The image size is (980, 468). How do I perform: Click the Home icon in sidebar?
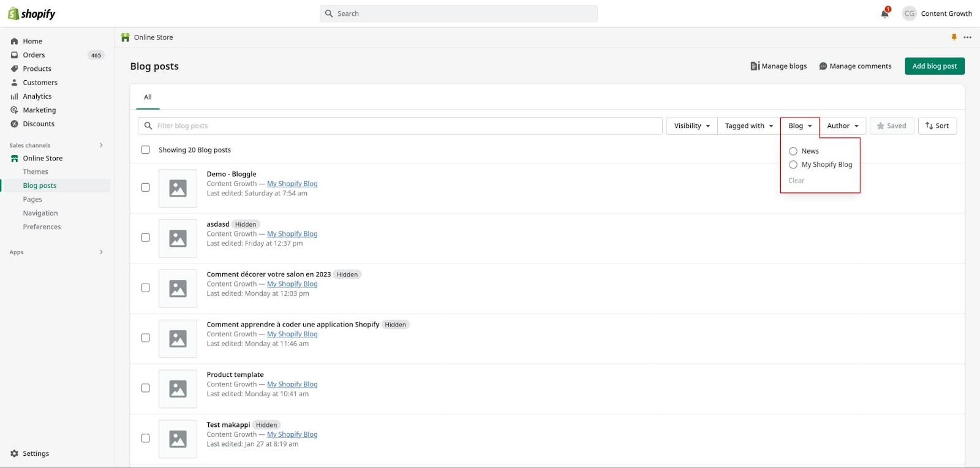click(14, 41)
